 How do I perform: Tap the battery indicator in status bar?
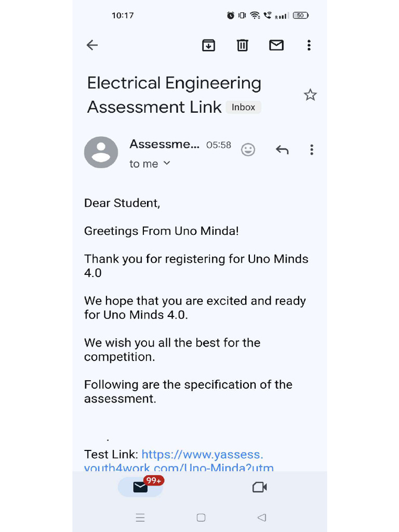(x=300, y=16)
